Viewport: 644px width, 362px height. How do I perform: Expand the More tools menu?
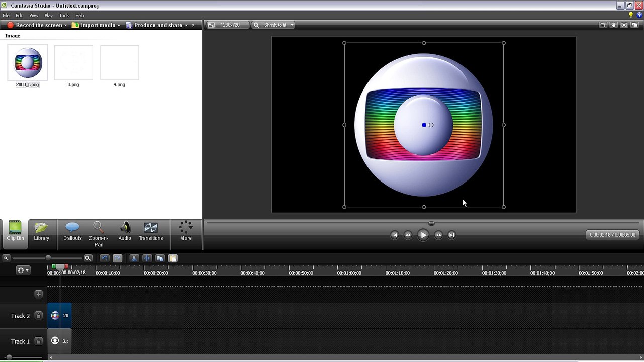click(x=186, y=232)
